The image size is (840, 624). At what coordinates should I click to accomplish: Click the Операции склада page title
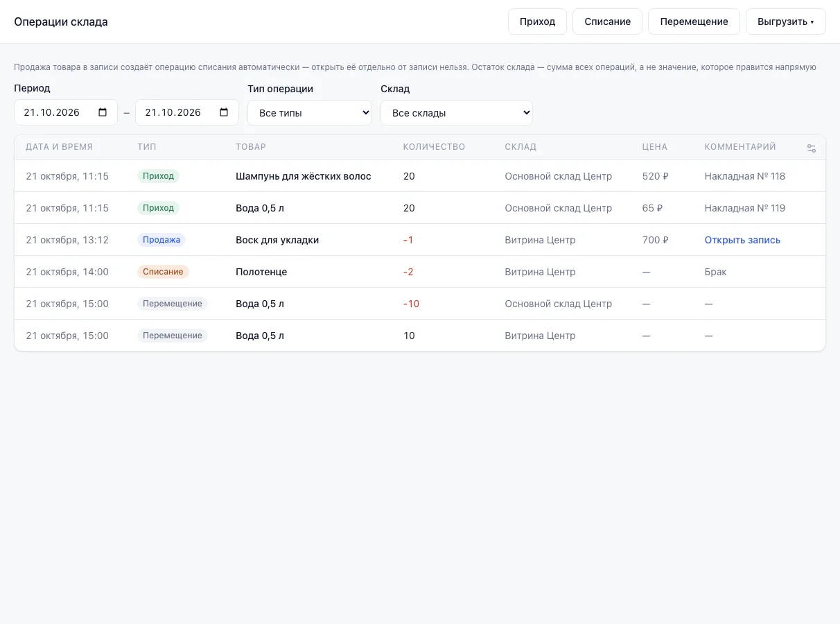click(x=61, y=21)
